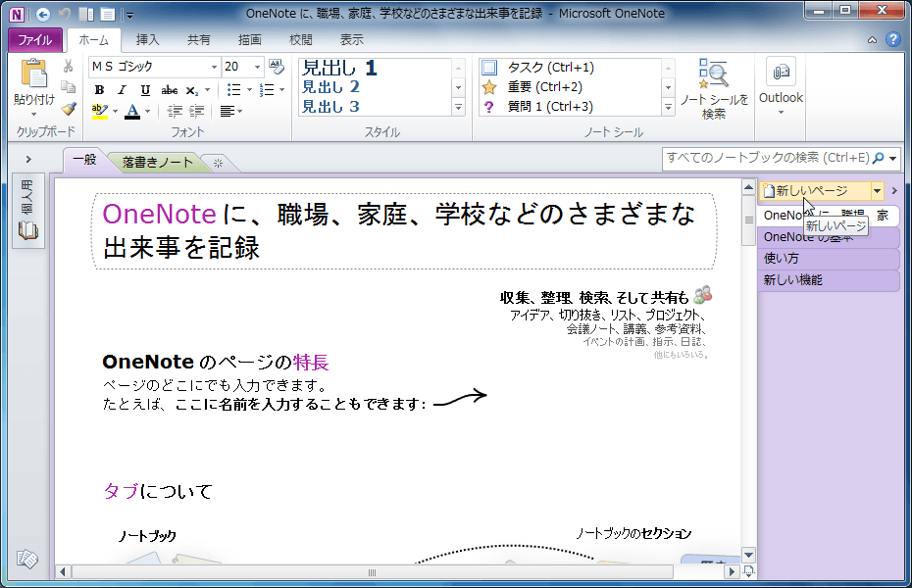The width and height of the screenshot is (912, 588).
Task: Open the 落書きノート section tab
Action: (158, 162)
